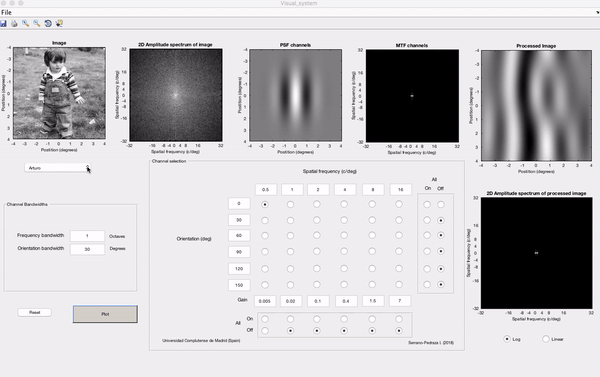The width and height of the screenshot is (600, 377).
Task: Enable channel at 1 c/deg, 0 degrees
Action: coord(290,204)
